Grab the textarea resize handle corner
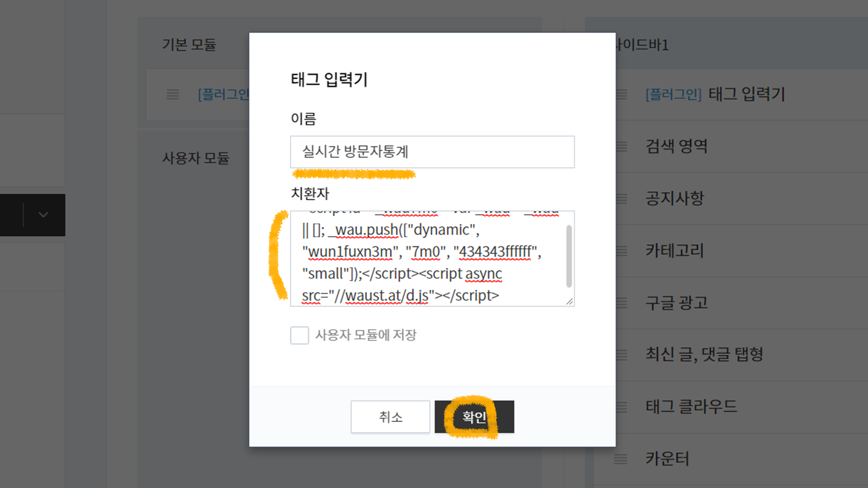868x488 pixels. 570,301
